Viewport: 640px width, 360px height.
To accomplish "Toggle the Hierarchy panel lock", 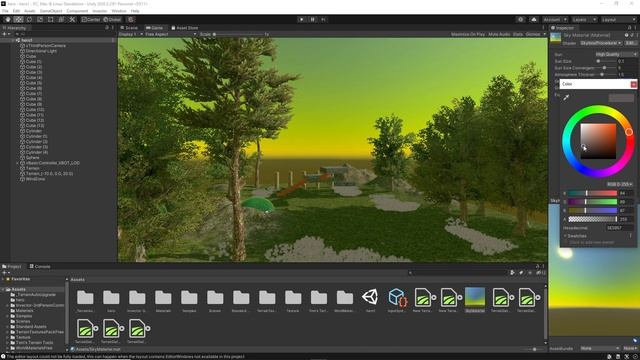I will [107, 28].
